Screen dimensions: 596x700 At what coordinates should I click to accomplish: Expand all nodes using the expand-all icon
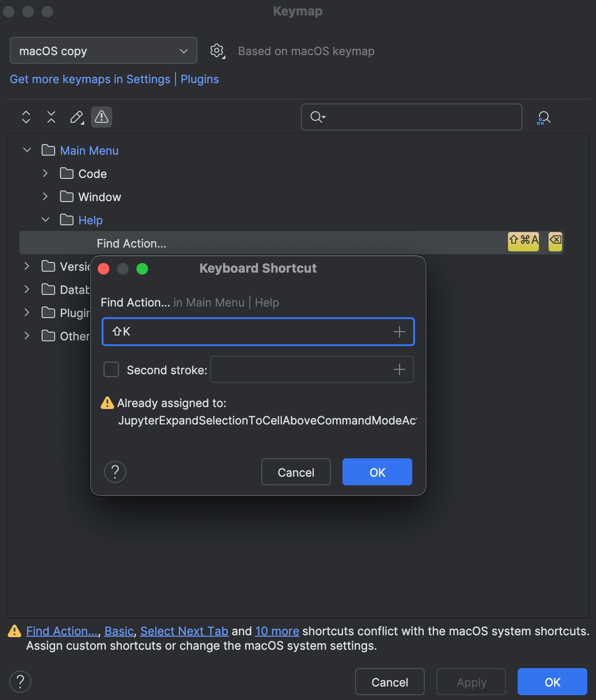[26, 117]
